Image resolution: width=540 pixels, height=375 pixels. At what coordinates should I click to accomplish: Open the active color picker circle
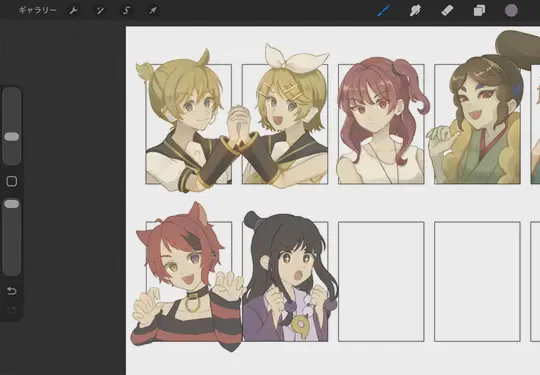(511, 10)
